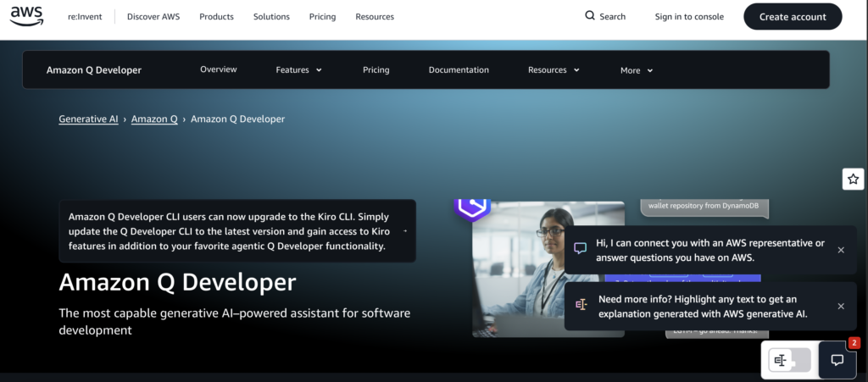Follow the Generative AI breadcrumb link
This screenshot has height=382, width=868.
coord(88,119)
